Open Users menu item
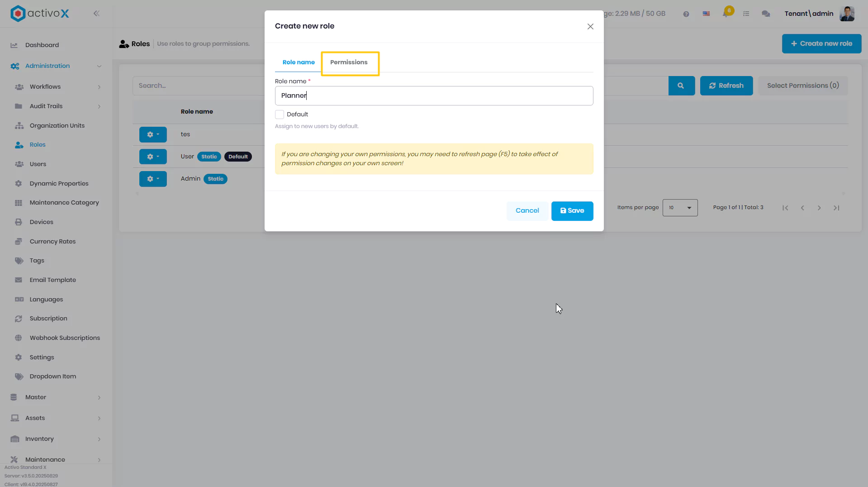 (38, 164)
